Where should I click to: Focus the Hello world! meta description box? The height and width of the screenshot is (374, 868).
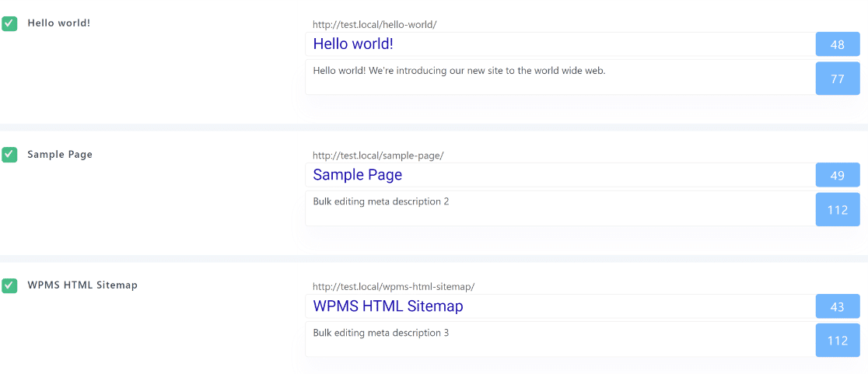click(x=560, y=78)
